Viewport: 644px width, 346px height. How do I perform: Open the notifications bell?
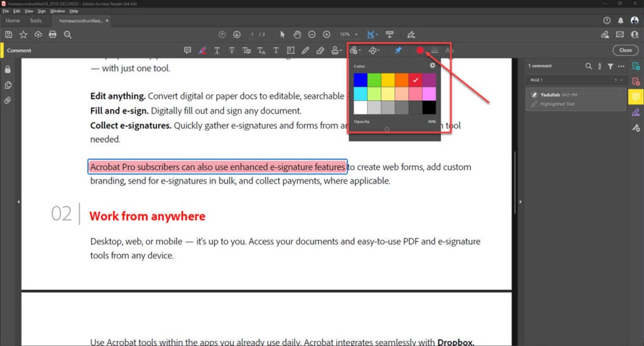point(621,21)
